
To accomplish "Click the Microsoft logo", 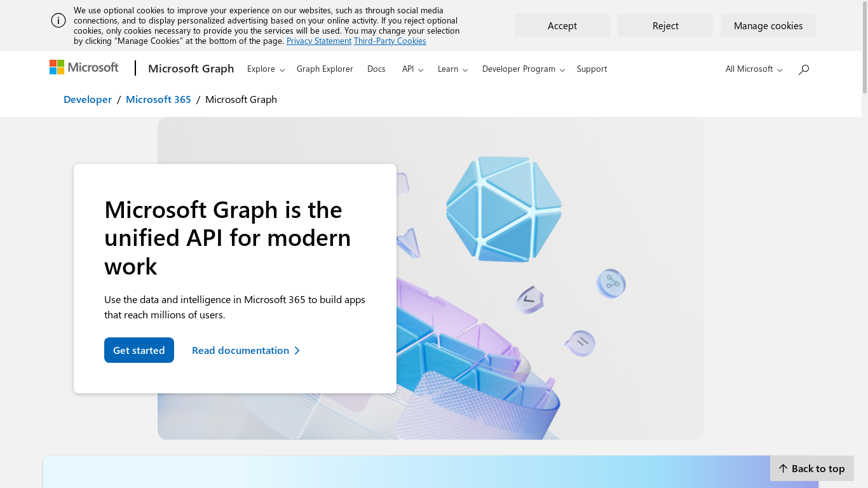I will point(84,67).
